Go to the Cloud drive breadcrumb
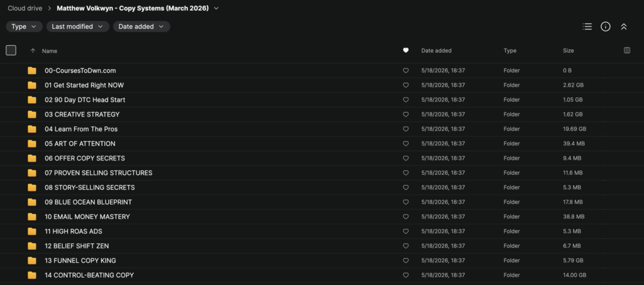 pyautogui.click(x=25, y=8)
